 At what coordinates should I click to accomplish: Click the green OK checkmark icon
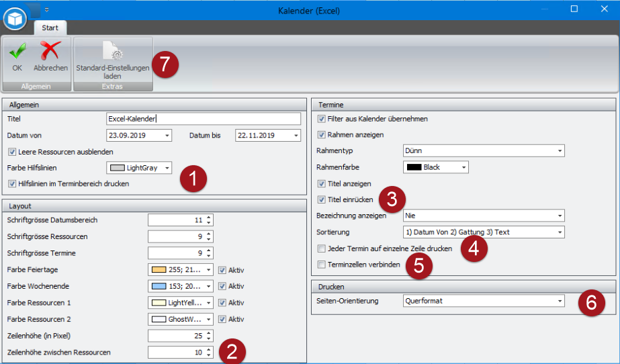(x=17, y=52)
